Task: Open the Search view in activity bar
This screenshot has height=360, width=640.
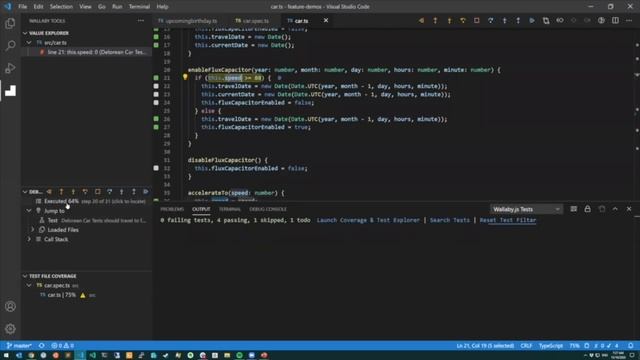Action: pyautogui.click(x=10, y=45)
